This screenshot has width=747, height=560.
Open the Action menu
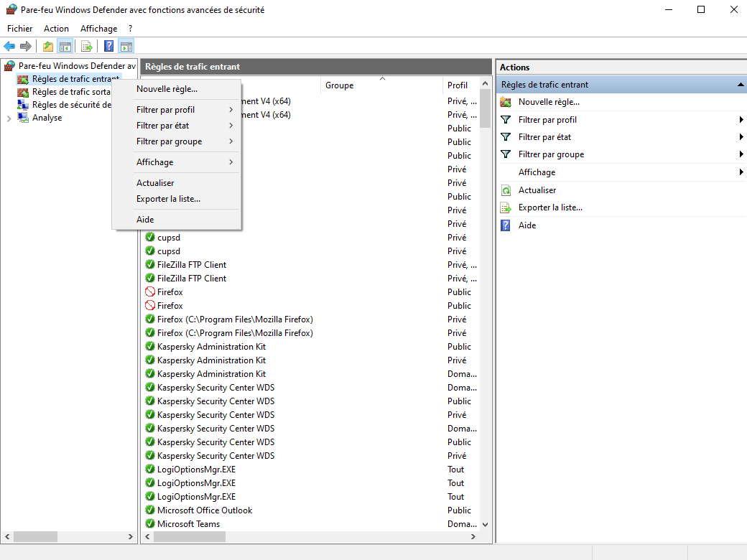point(56,29)
